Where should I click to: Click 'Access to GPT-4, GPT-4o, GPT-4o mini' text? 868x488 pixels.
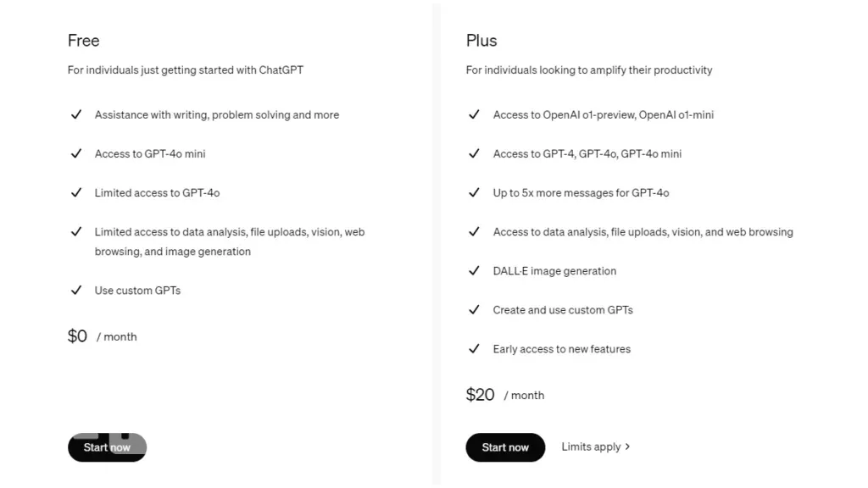(587, 153)
